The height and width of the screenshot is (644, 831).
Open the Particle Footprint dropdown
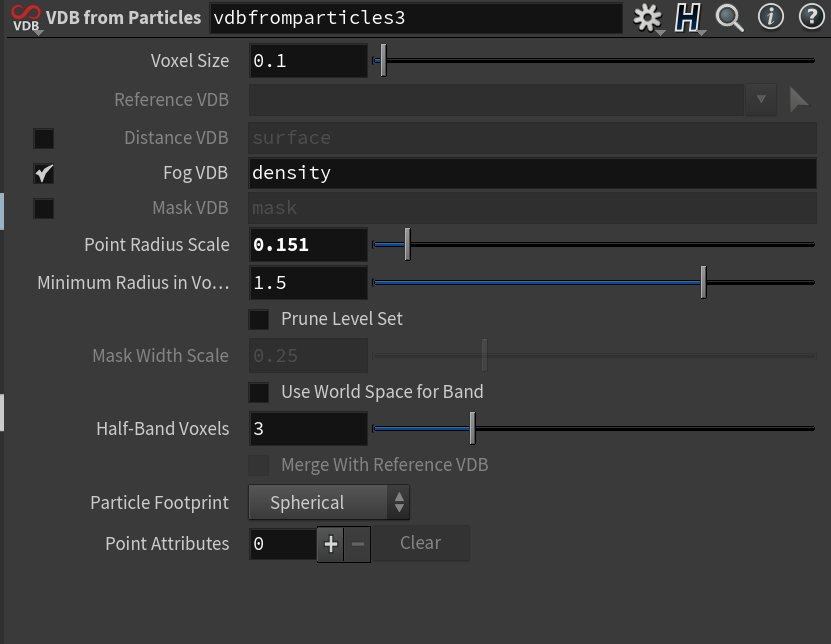coord(329,502)
